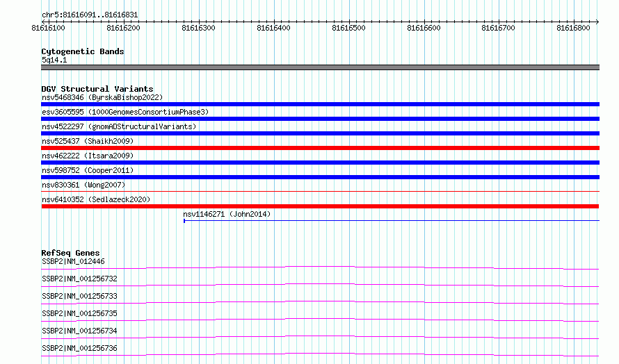This screenshot has width=619, height=364.
Task: Click ruler tick label 81616400
Action: coord(273,28)
